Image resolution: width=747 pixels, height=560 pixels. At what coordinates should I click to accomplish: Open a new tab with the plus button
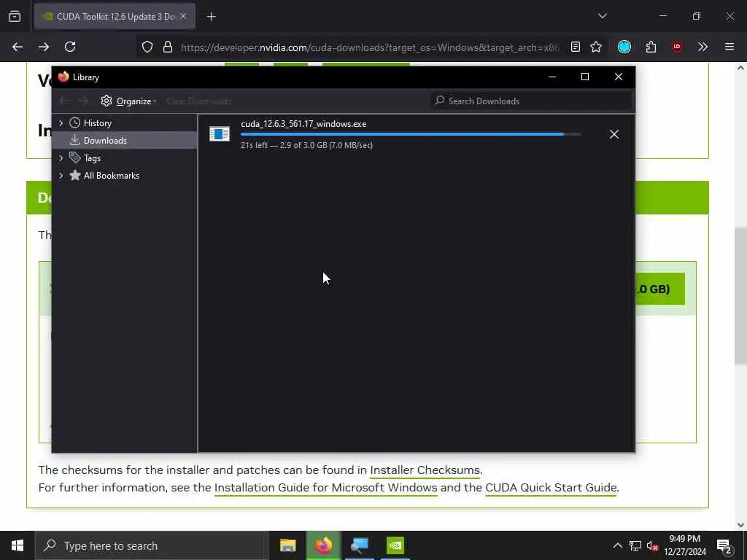(211, 17)
